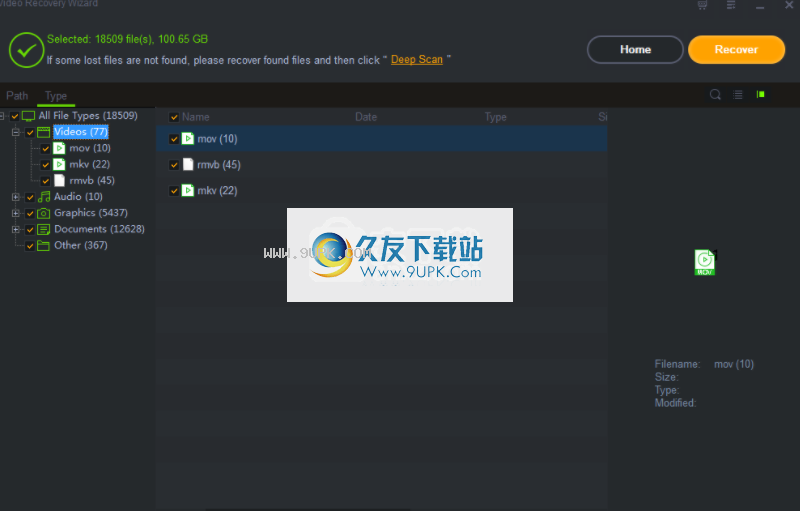Image resolution: width=800 pixels, height=511 pixels.
Task: Select Videos (77) in the tree
Action: [x=81, y=132]
